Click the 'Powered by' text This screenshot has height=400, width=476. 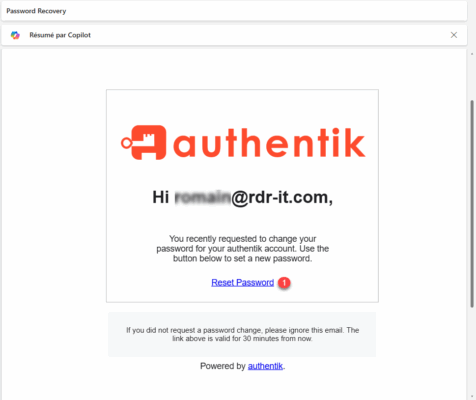[x=223, y=366]
